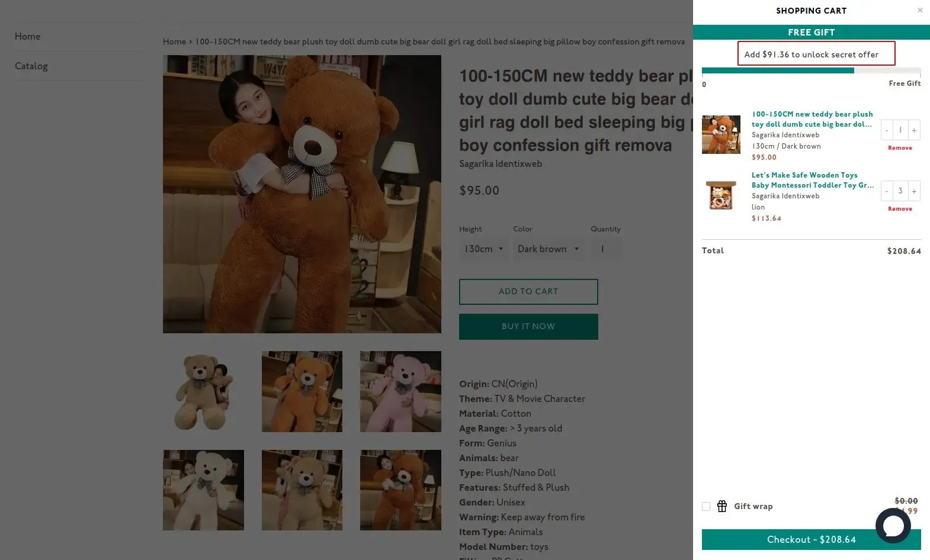This screenshot has width=930, height=560.
Task: Go to Home in sidebar menu
Action: click(28, 37)
